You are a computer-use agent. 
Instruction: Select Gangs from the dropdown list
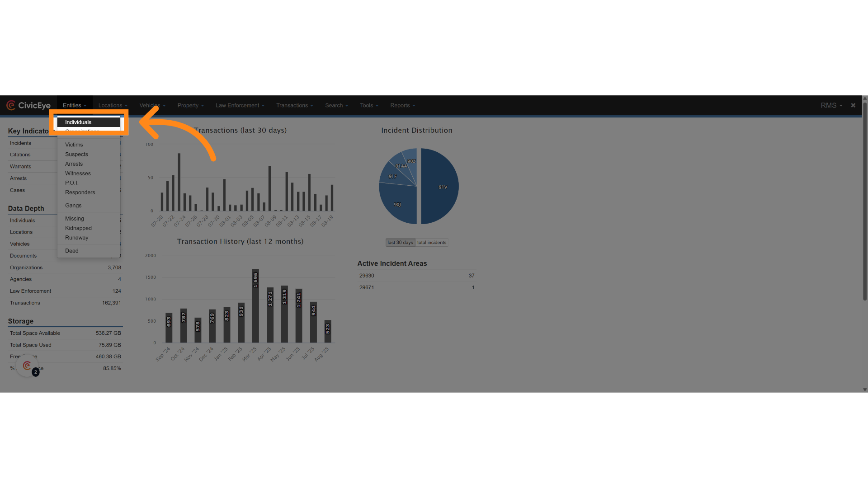[x=73, y=206]
